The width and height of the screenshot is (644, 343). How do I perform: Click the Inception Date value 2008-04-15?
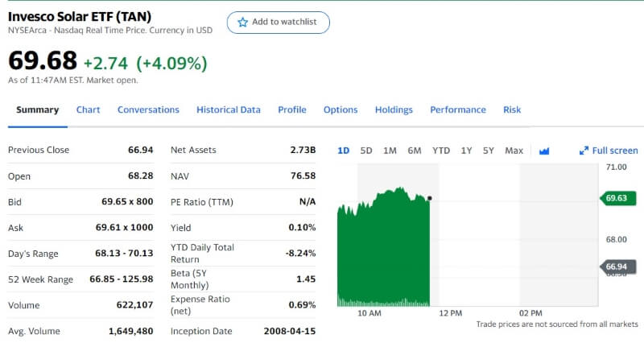coord(290,331)
